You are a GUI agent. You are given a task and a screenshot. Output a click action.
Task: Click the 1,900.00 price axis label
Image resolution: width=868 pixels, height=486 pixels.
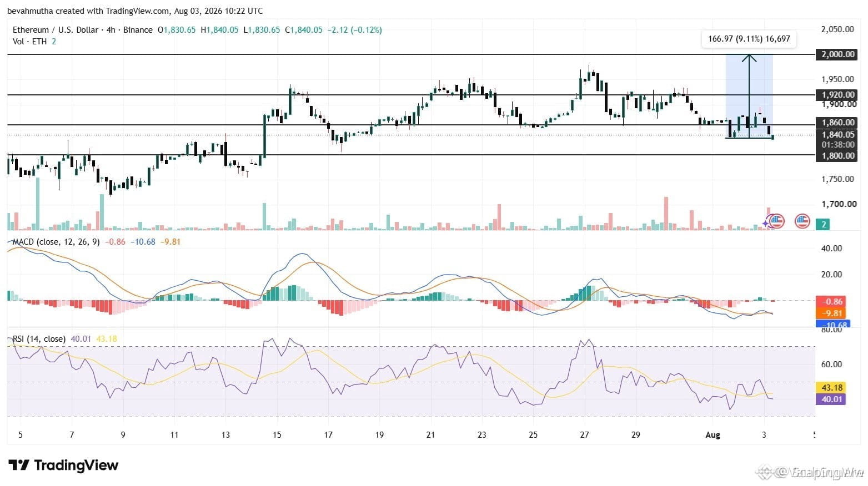[838, 105]
